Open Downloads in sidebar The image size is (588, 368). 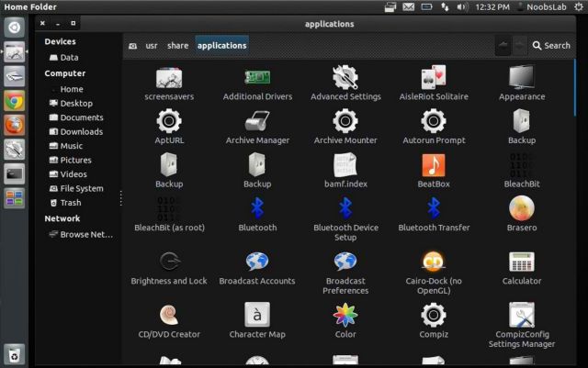[x=75, y=132]
